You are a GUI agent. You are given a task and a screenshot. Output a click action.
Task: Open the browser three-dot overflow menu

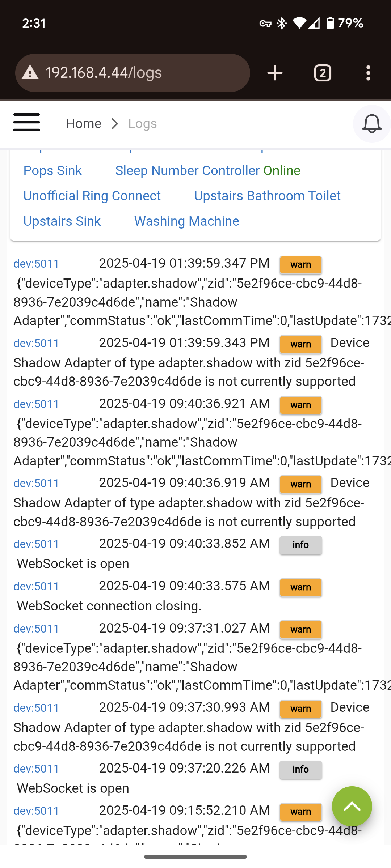pyautogui.click(x=368, y=73)
